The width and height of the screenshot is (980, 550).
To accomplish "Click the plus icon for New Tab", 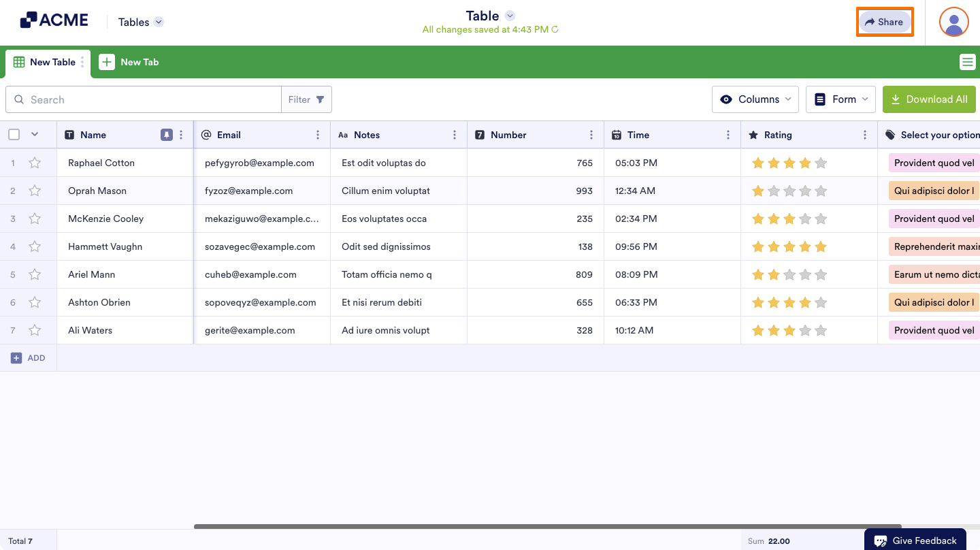I will [107, 62].
